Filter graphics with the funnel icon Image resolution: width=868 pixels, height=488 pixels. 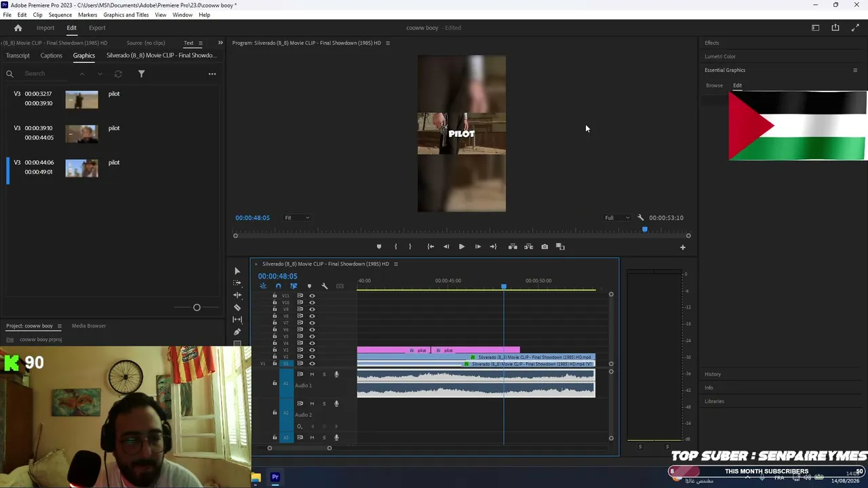coord(141,74)
